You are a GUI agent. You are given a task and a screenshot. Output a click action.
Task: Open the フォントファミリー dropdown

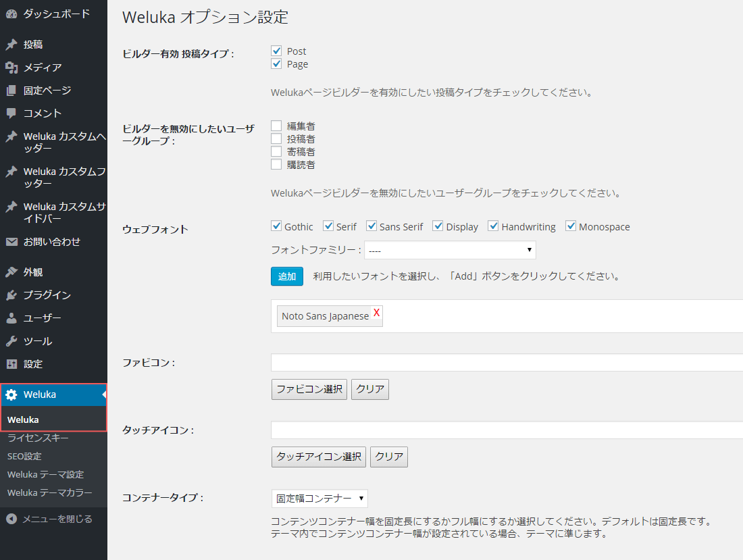[450, 250]
